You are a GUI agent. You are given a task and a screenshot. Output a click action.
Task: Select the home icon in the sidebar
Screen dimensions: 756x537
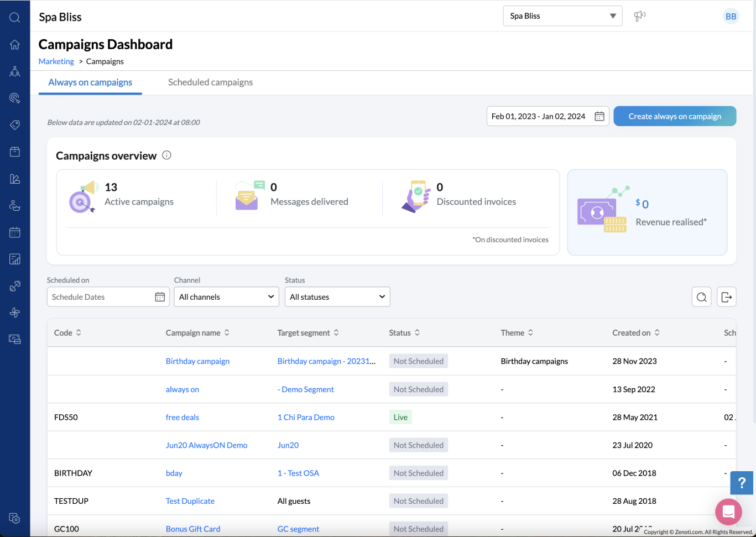(15, 44)
